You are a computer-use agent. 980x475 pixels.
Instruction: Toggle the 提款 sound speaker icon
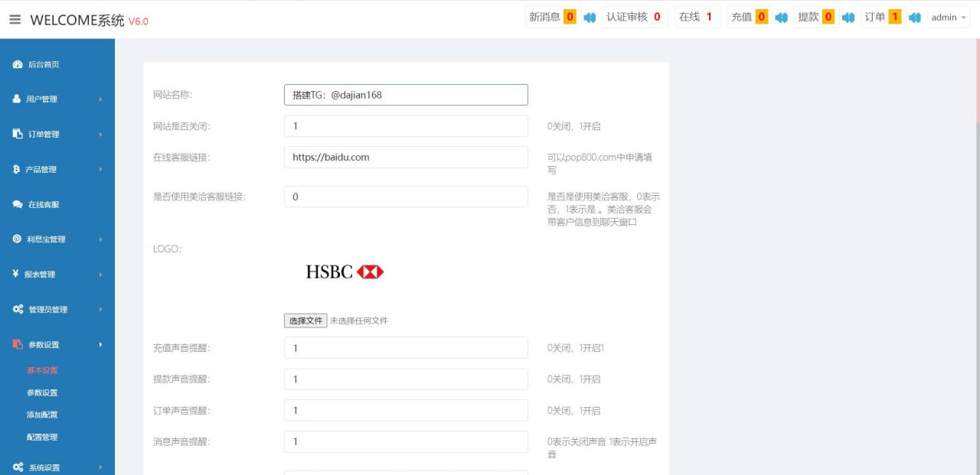(848, 18)
